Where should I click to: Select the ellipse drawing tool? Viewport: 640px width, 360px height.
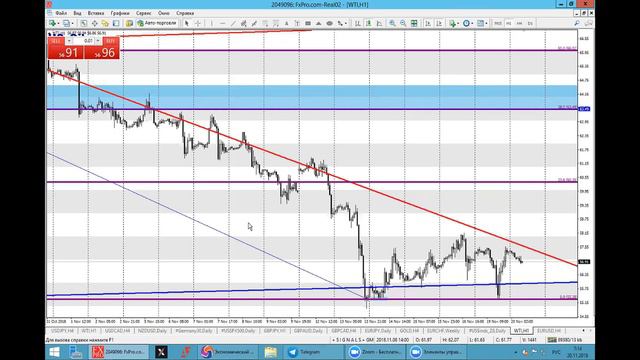coord(329,23)
